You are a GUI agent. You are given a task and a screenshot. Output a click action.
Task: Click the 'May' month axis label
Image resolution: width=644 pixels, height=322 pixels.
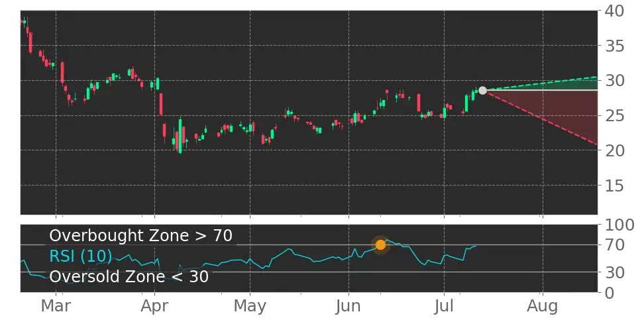(250, 307)
